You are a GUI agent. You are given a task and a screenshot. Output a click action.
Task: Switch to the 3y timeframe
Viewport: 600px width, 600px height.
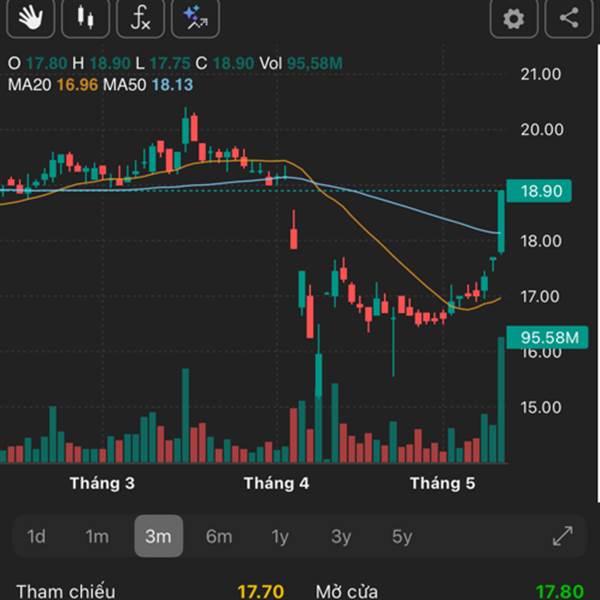(x=341, y=536)
